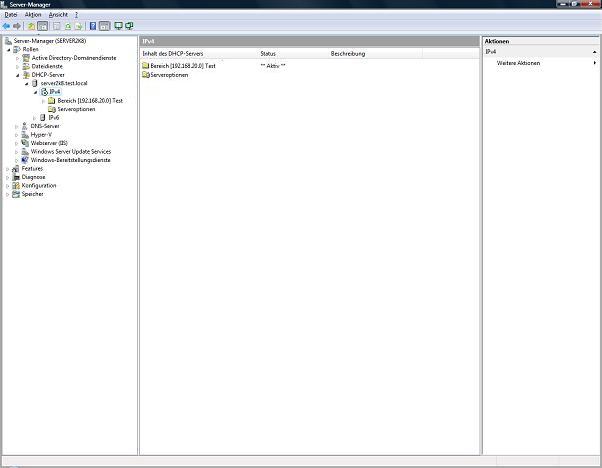
Task: Click the Windows Server Update Services icon
Action: (x=25, y=152)
